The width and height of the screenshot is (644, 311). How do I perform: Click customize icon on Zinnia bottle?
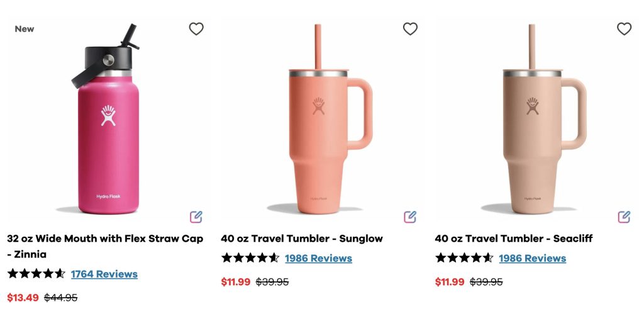(x=196, y=217)
